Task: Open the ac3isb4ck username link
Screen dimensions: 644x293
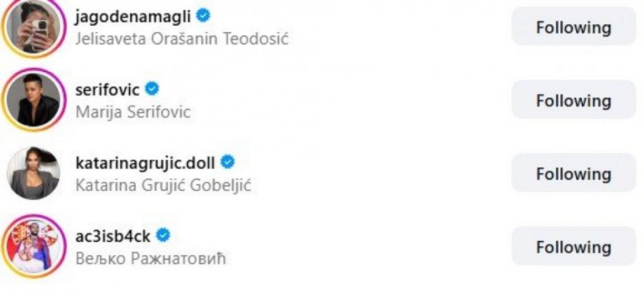Action: point(112,236)
